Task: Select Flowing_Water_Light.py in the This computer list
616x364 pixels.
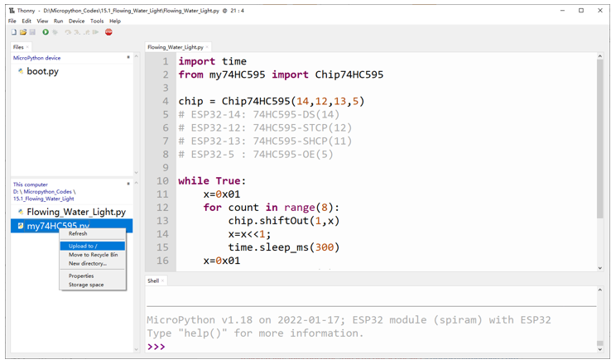Action: click(x=76, y=212)
